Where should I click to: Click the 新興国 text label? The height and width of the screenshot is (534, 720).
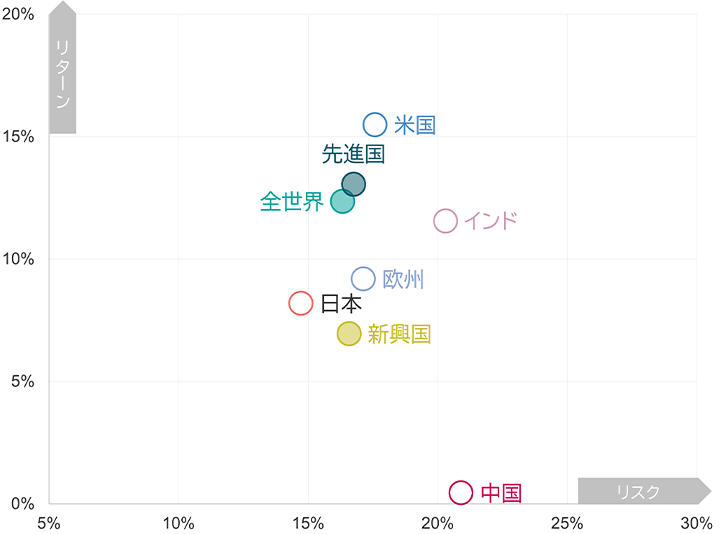pyautogui.click(x=399, y=334)
